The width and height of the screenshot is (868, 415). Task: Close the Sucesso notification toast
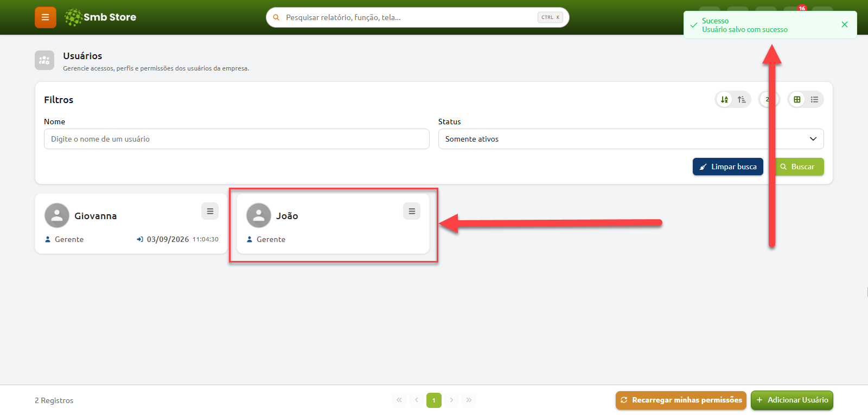[844, 24]
